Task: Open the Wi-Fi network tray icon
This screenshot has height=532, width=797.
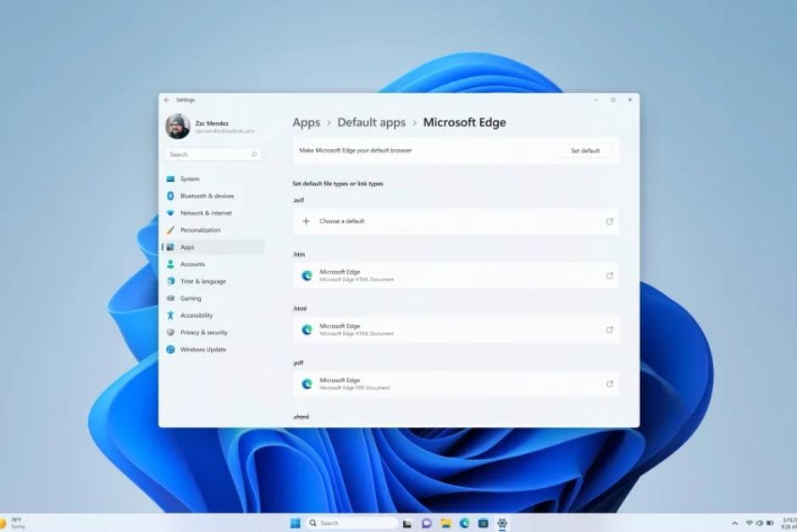Action: click(x=750, y=523)
